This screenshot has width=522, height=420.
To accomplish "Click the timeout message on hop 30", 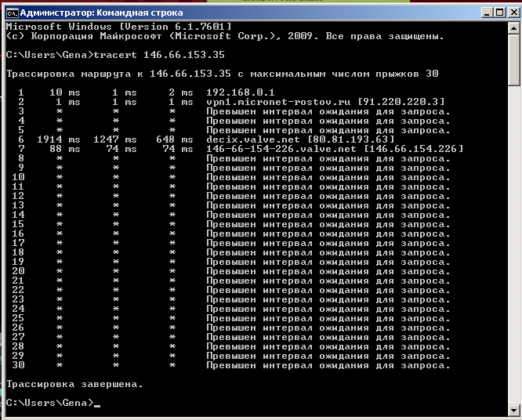I will pos(328,365).
